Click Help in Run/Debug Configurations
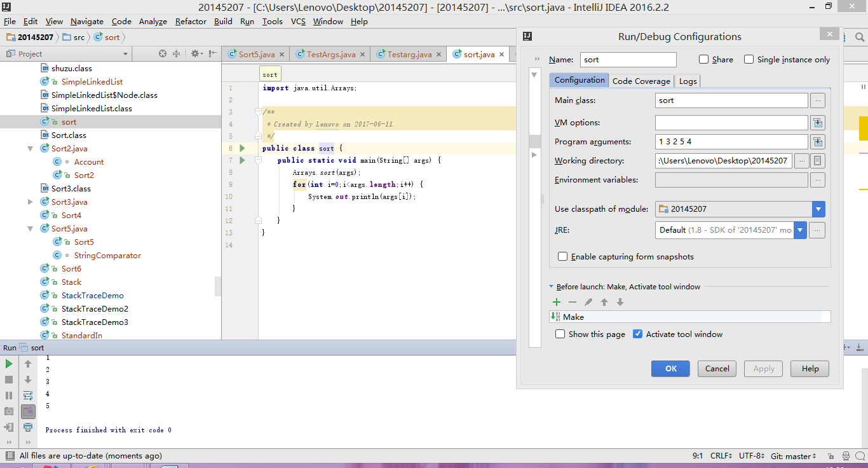Viewport: 868px width, 468px height. click(x=810, y=369)
